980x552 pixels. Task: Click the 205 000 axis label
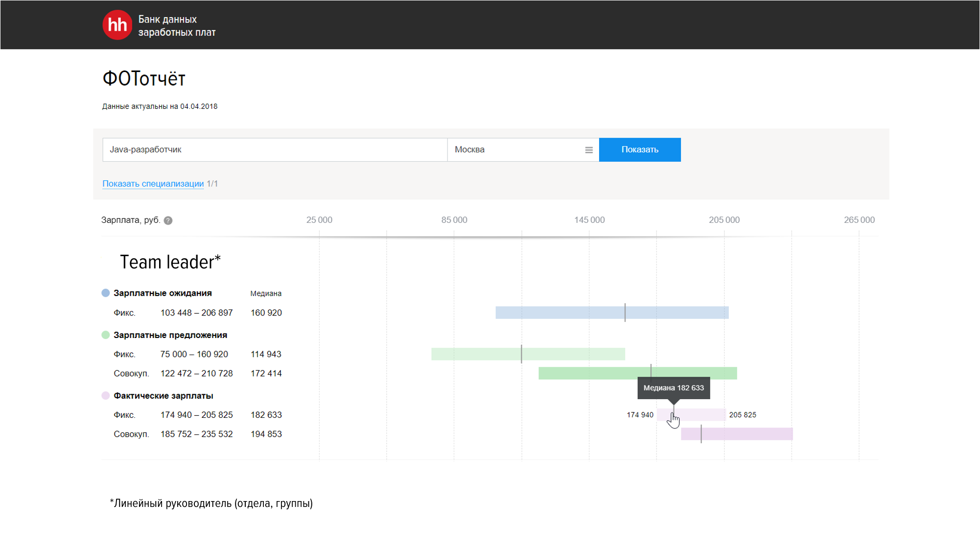[724, 220]
